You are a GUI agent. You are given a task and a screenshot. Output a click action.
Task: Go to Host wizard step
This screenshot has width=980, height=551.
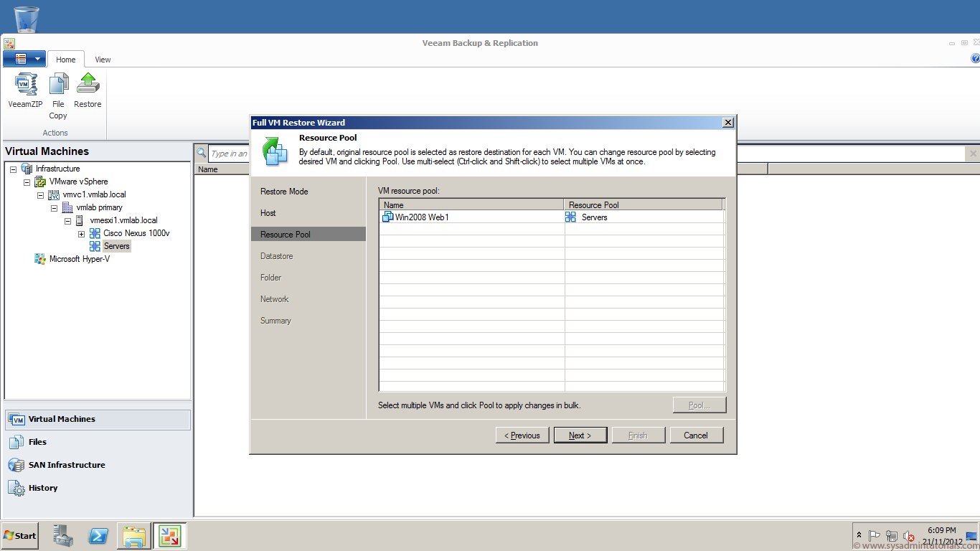pyautogui.click(x=268, y=213)
